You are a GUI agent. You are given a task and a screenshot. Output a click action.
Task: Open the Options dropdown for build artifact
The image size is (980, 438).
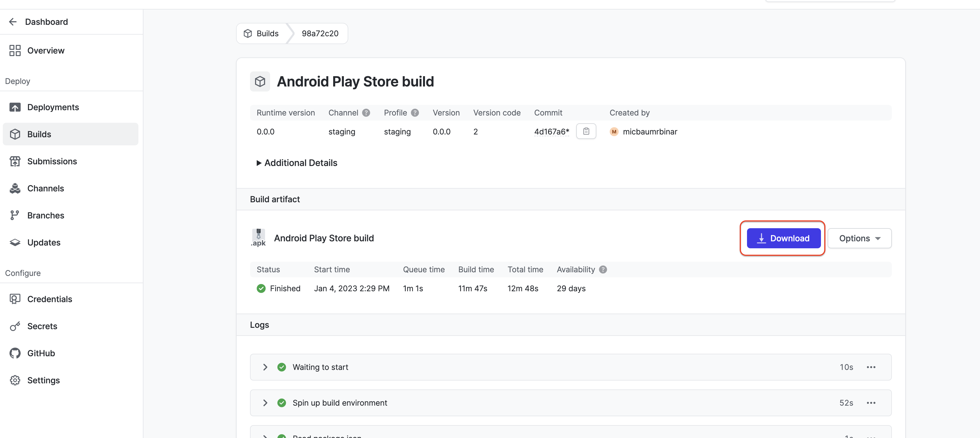859,238
